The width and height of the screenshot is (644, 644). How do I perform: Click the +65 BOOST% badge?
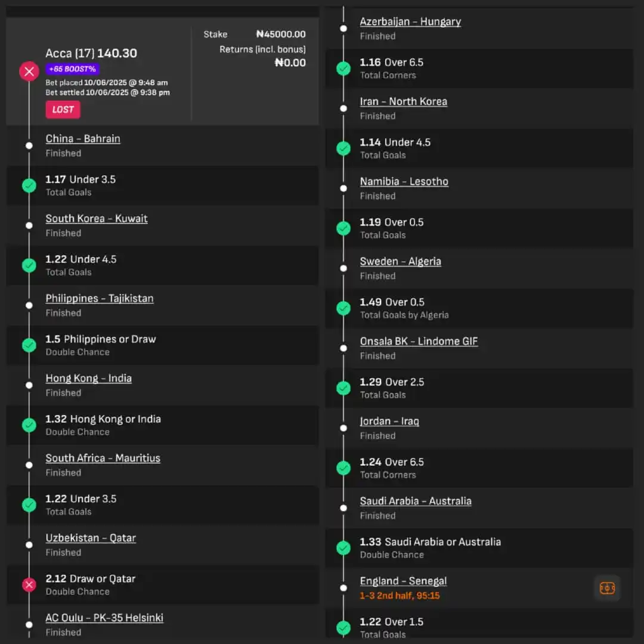coord(72,69)
